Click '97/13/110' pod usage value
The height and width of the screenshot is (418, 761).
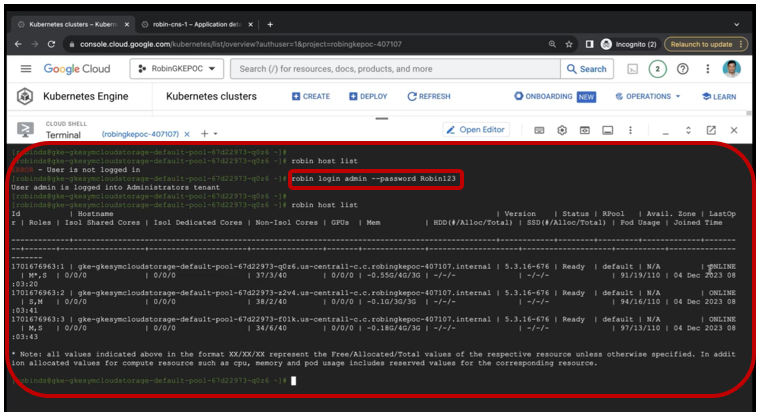click(640, 328)
